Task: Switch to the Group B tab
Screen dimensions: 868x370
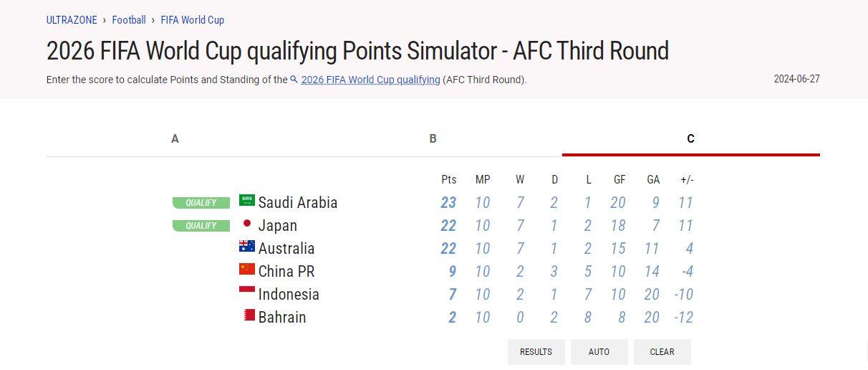Action: point(433,139)
